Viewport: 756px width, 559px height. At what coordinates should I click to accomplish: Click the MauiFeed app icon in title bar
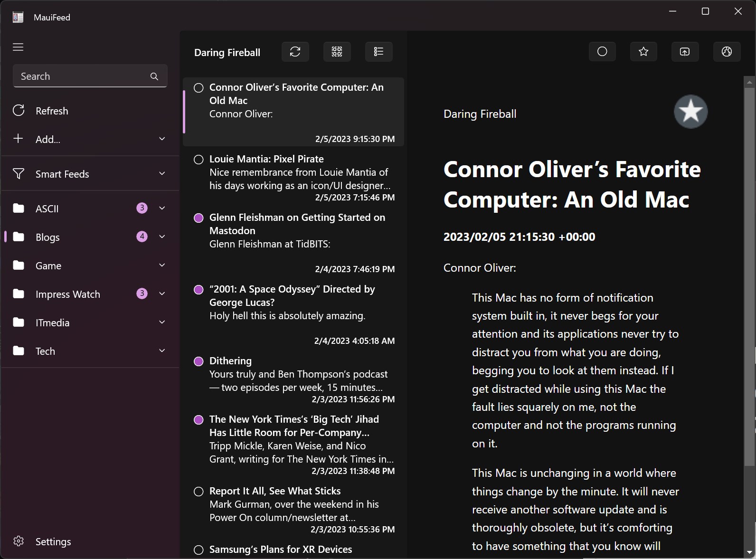click(x=18, y=18)
